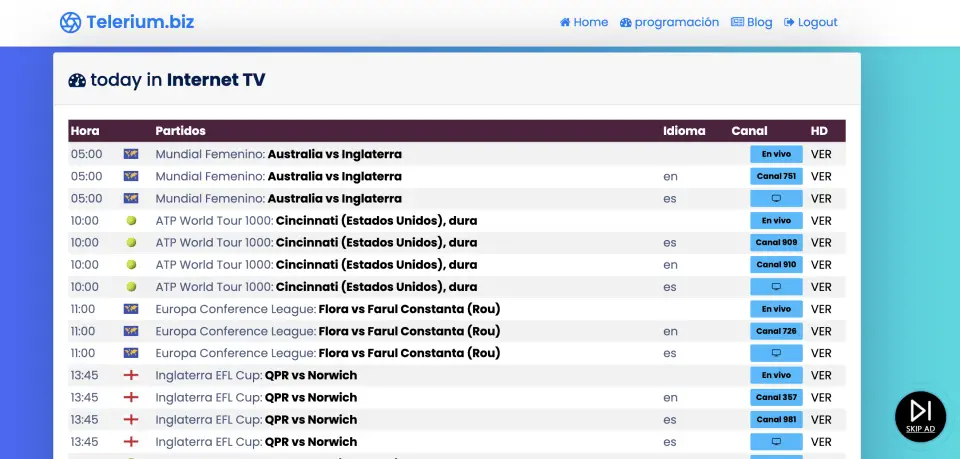This screenshot has height=459, width=960.
Task: Click the monitor icon button for QPR vs Norwich
Action: coord(776,441)
